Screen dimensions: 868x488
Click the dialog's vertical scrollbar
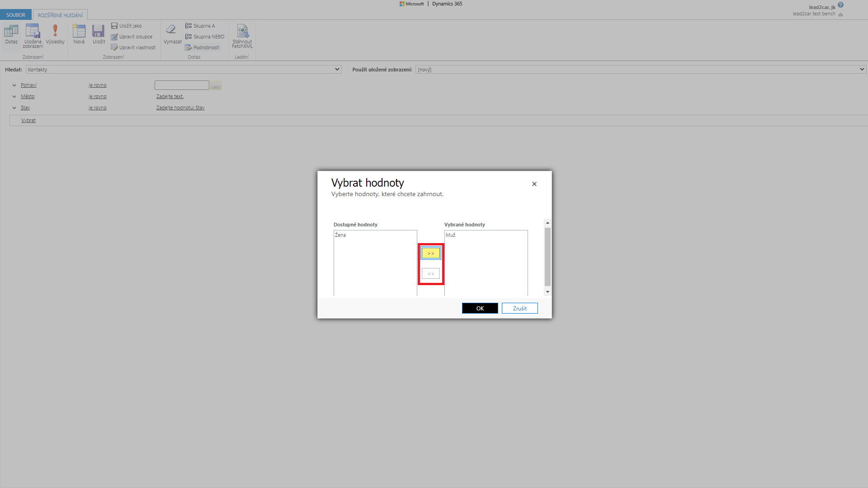point(547,257)
